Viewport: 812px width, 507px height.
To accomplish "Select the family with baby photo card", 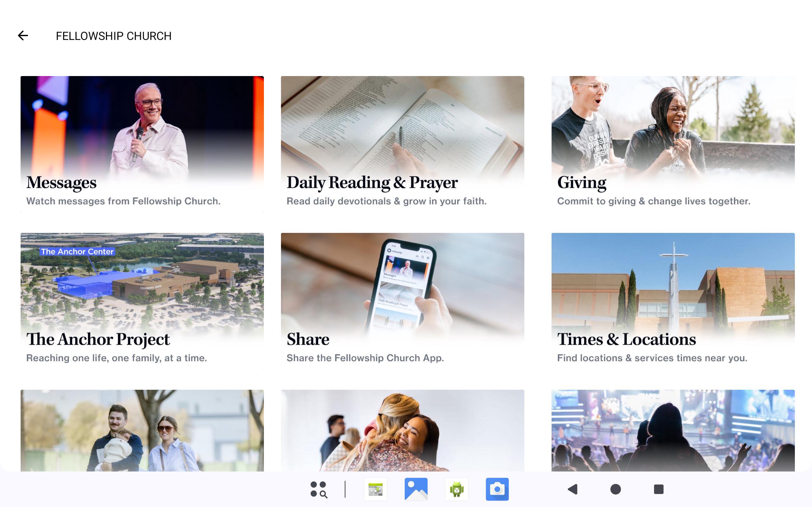I will tap(142, 431).
